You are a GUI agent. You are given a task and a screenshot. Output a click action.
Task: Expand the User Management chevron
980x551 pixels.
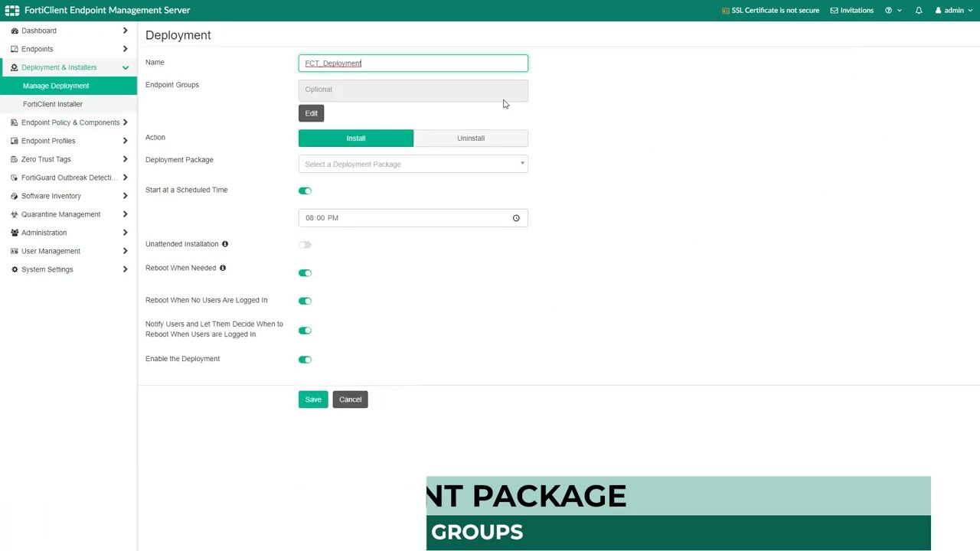[x=125, y=251]
